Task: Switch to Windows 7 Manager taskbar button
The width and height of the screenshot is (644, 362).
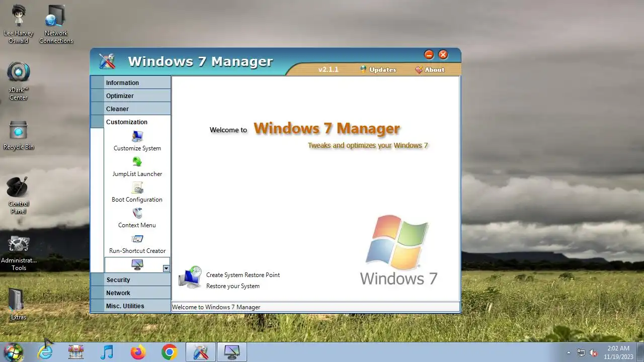Action: click(x=201, y=352)
